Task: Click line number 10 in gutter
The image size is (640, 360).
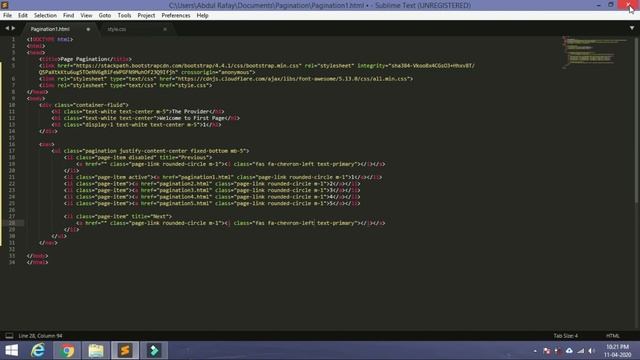Action: click(x=12, y=105)
